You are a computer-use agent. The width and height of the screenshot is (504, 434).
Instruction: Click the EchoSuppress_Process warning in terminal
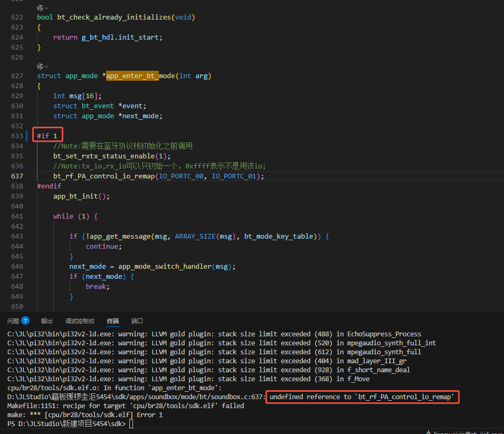(x=214, y=334)
